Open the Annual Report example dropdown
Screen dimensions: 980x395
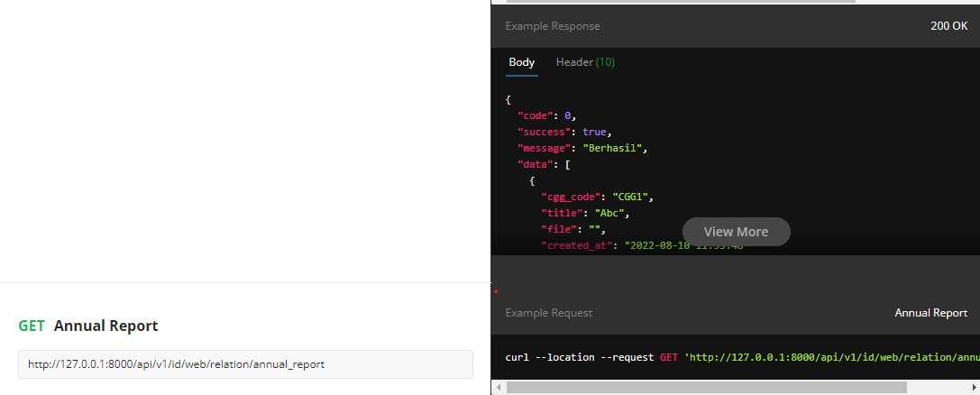click(930, 313)
